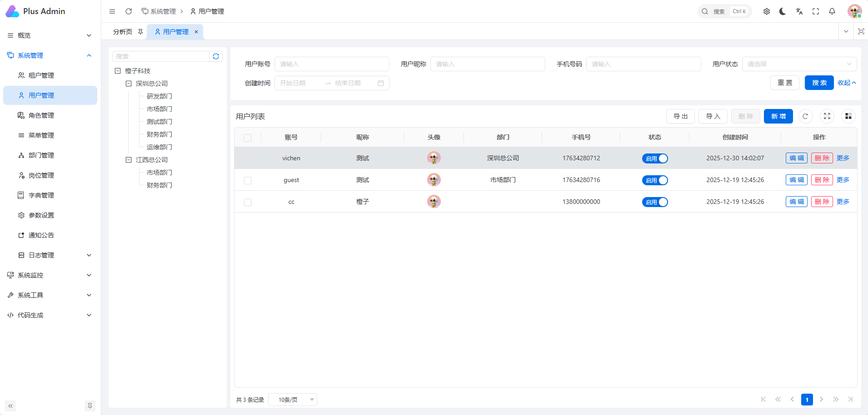Collapse the 深圳总公司 tree node
The width and height of the screenshot is (868, 415).
[x=129, y=84]
